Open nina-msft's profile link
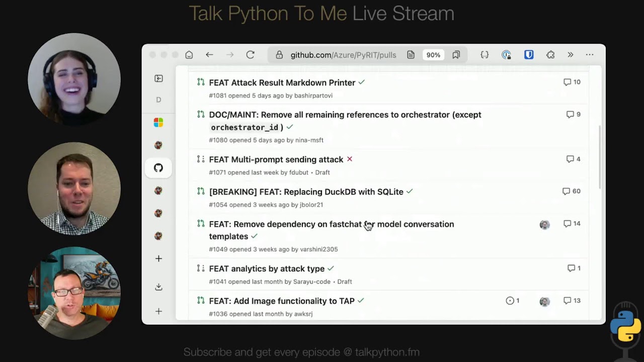Screen dimensions: 644x362 coord(309,140)
